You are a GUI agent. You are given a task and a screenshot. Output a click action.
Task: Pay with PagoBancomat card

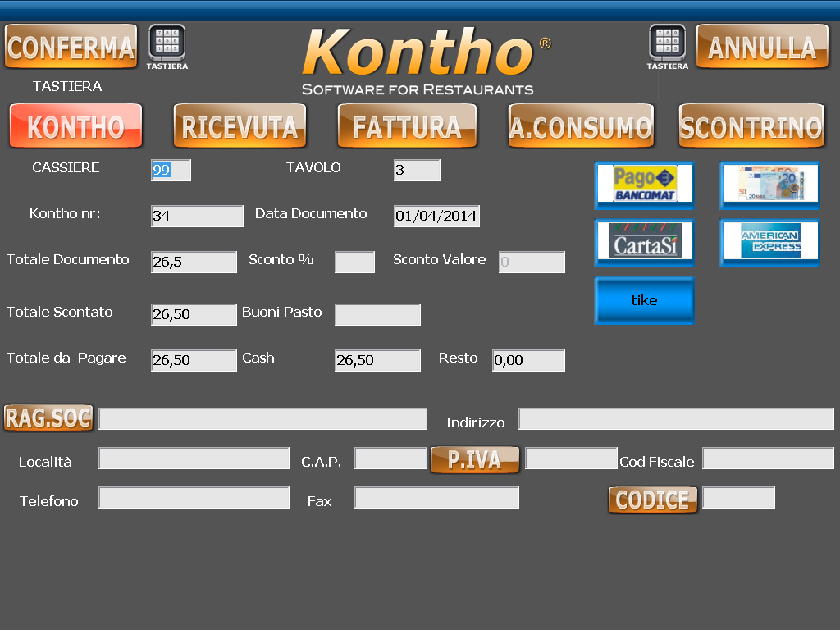tap(645, 185)
